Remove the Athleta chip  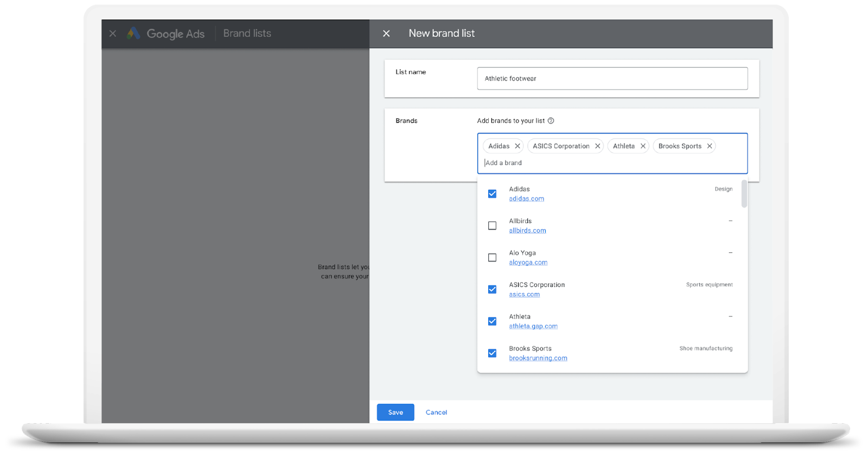[643, 146]
